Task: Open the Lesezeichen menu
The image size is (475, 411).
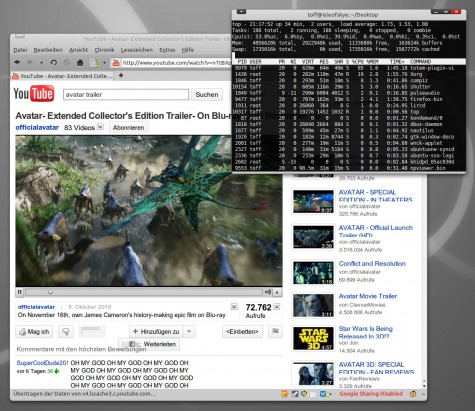Action: coord(137,50)
